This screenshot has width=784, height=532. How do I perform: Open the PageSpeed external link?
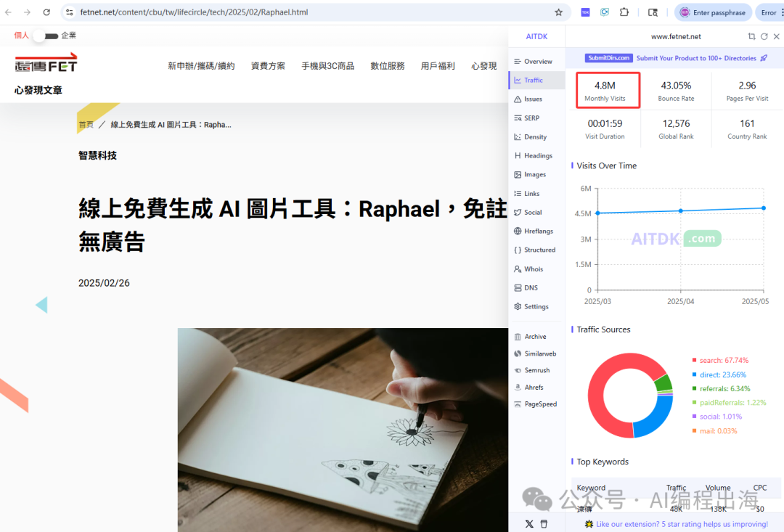click(x=536, y=404)
